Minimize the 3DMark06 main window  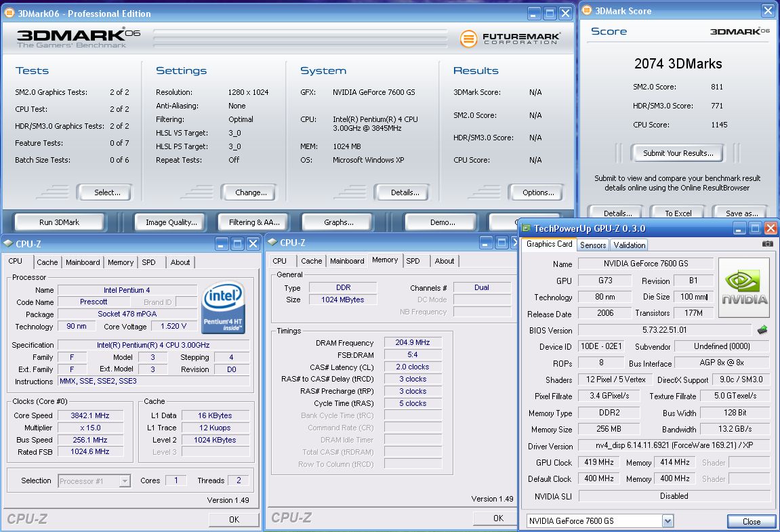pyautogui.click(x=534, y=14)
